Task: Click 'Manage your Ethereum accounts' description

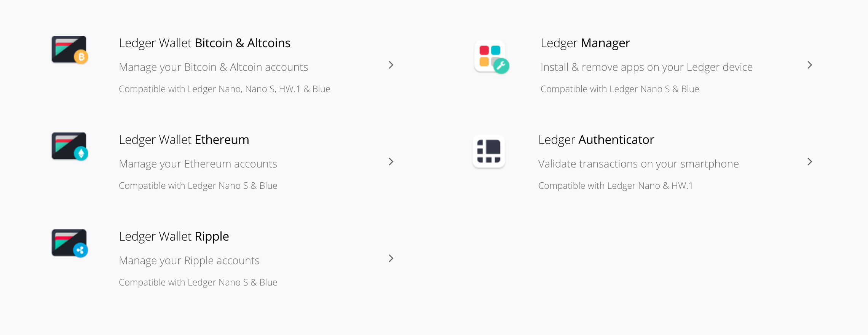Action: click(x=198, y=164)
